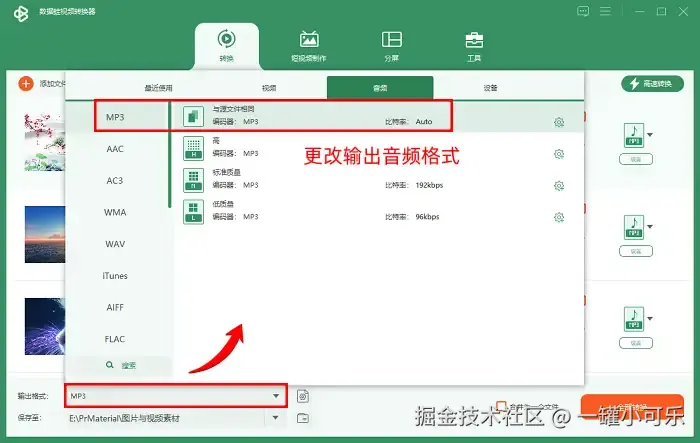
Task: Expand format dropdown arrow for third file
Action: [650, 318]
